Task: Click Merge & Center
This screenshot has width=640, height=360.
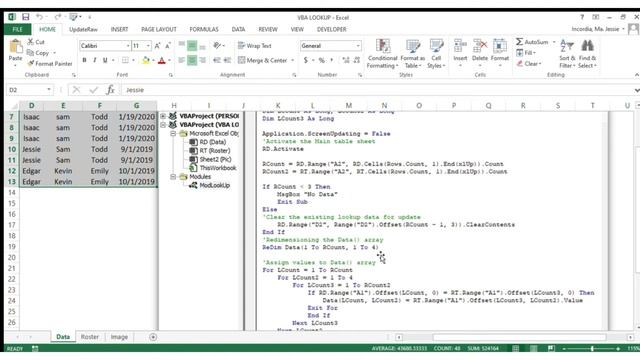Action: pyautogui.click(x=263, y=60)
